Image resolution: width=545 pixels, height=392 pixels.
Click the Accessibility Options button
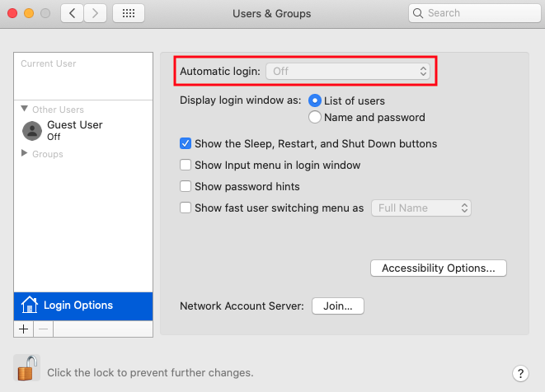[x=438, y=268]
